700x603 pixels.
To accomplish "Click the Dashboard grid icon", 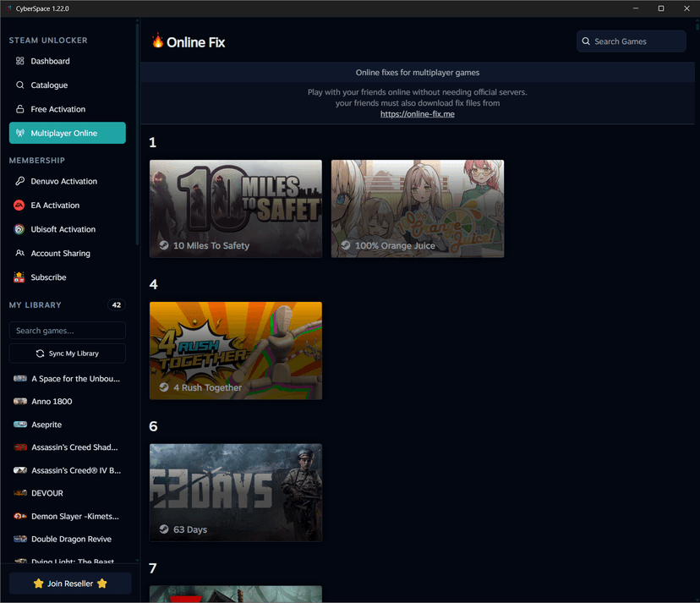I will [x=20, y=61].
